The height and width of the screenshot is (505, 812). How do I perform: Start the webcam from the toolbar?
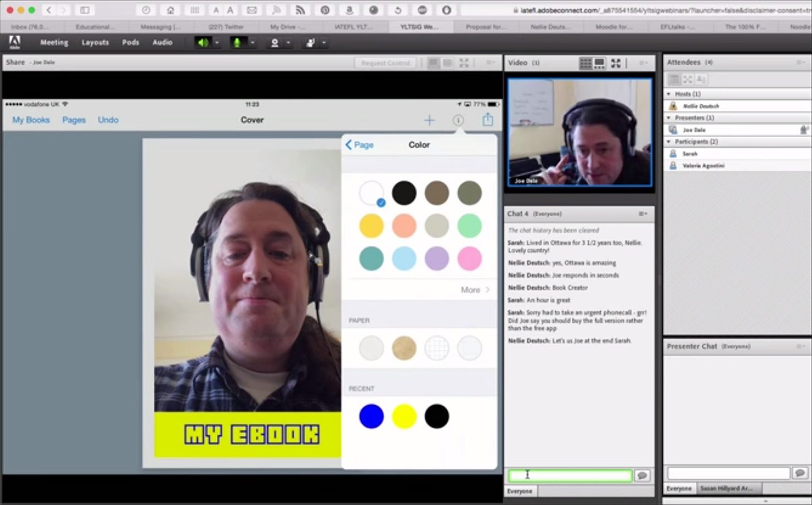274,42
